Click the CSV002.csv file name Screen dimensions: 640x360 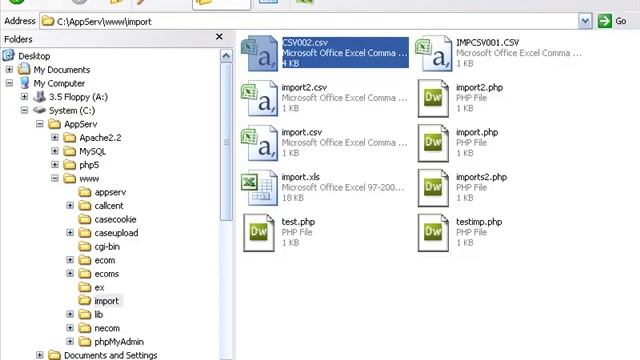(x=305, y=42)
